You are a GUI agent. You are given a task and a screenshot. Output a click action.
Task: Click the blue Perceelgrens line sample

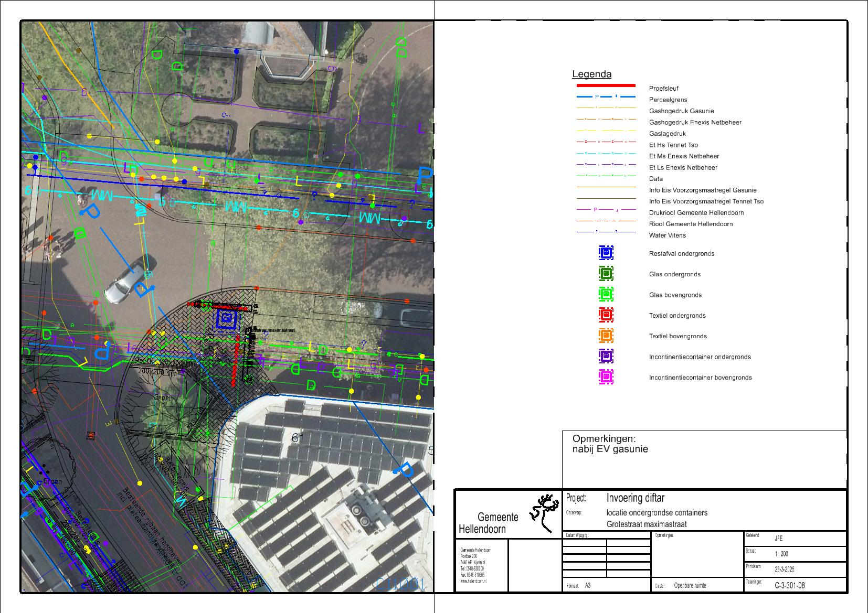(x=606, y=97)
